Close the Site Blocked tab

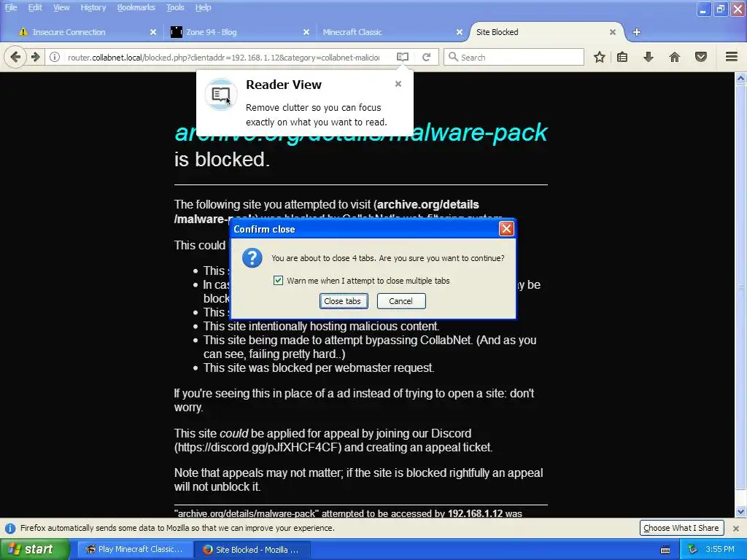(613, 32)
